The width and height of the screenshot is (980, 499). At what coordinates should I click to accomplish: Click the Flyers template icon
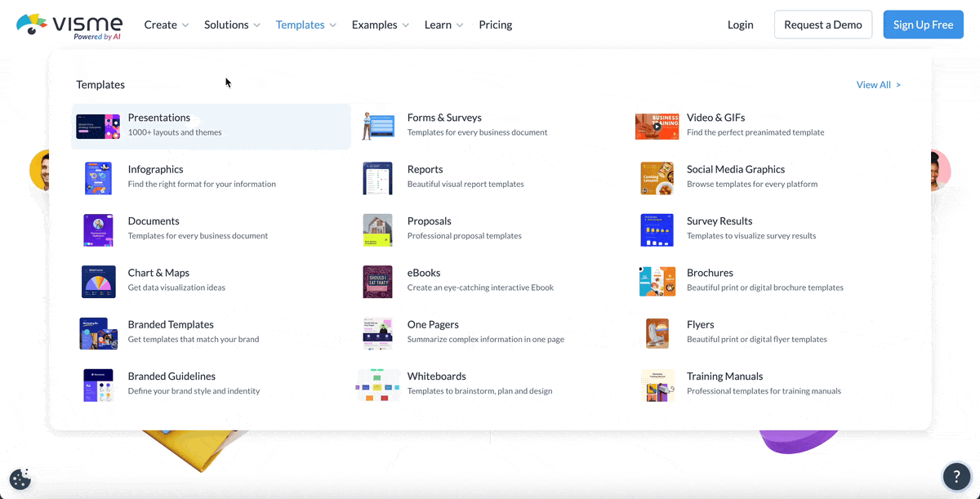click(657, 333)
